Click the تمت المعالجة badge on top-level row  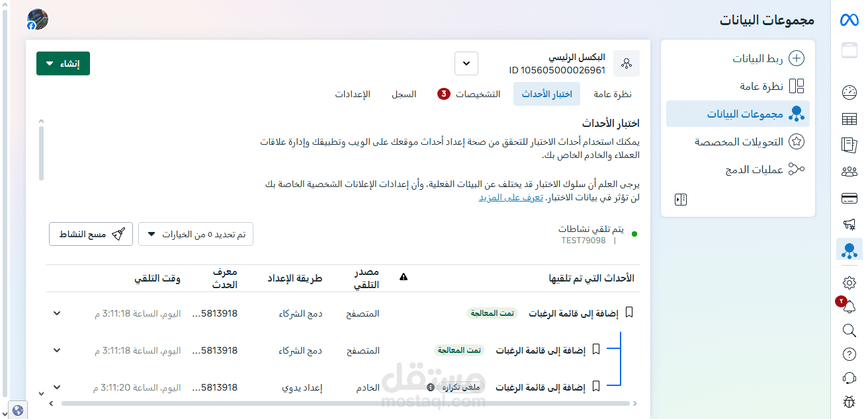pos(493,313)
